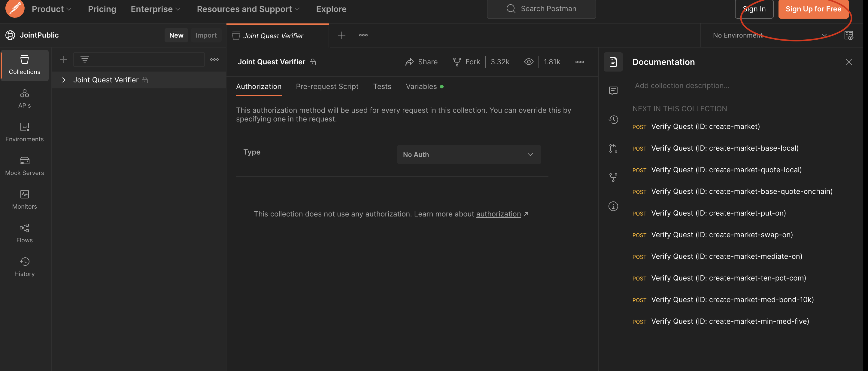Switch to the Variables tab
Image resolution: width=868 pixels, height=371 pixels.
click(x=421, y=87)
